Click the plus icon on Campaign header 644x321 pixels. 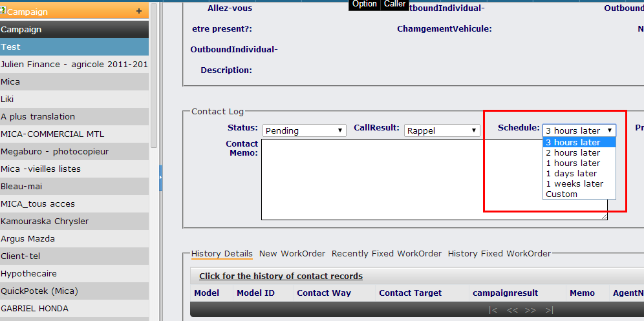(139, 11)
